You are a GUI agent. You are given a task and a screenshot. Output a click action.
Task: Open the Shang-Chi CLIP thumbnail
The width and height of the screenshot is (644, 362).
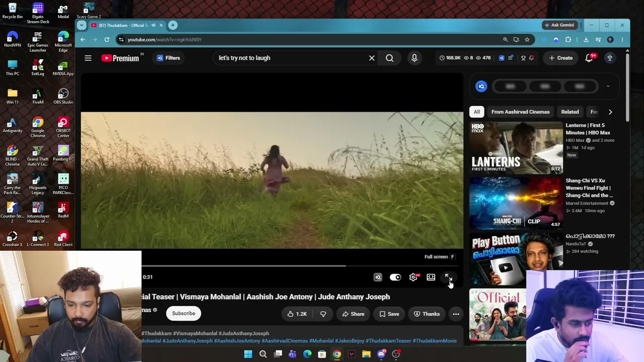[516, 203]
